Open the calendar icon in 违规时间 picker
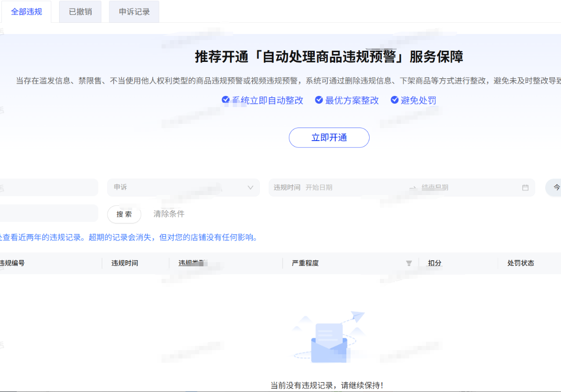Screen dimensions: 561x392 point(525,188)
